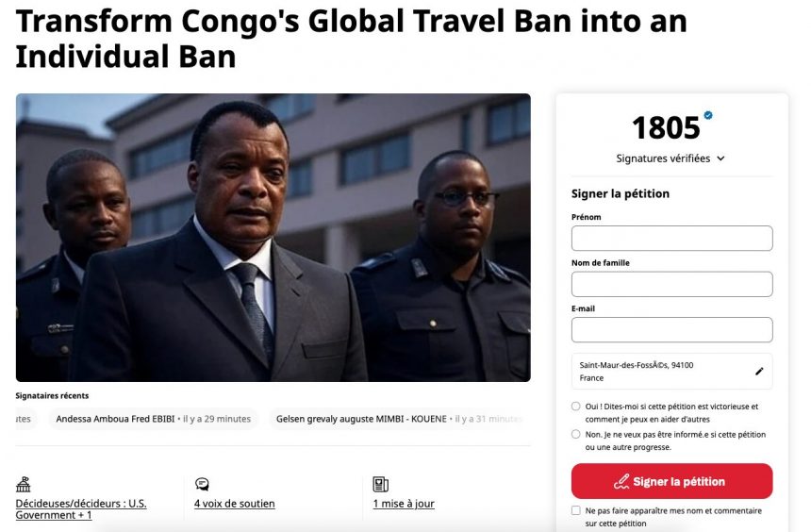Click the Gelsen grevaly auguste MIMBI - KOUENE chip

tap(394, 419)
